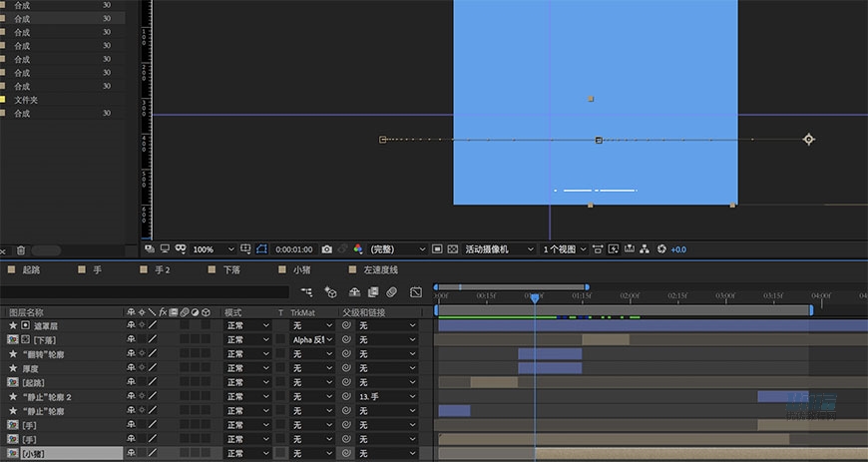The width and height of the screenshot is (868, 462).
Task: Click the 父级和链接 column header
Action: click(x=364, y=312)
